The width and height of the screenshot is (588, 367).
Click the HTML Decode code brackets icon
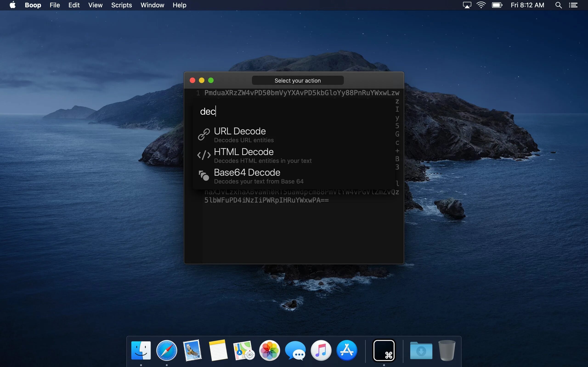point(204,155)
